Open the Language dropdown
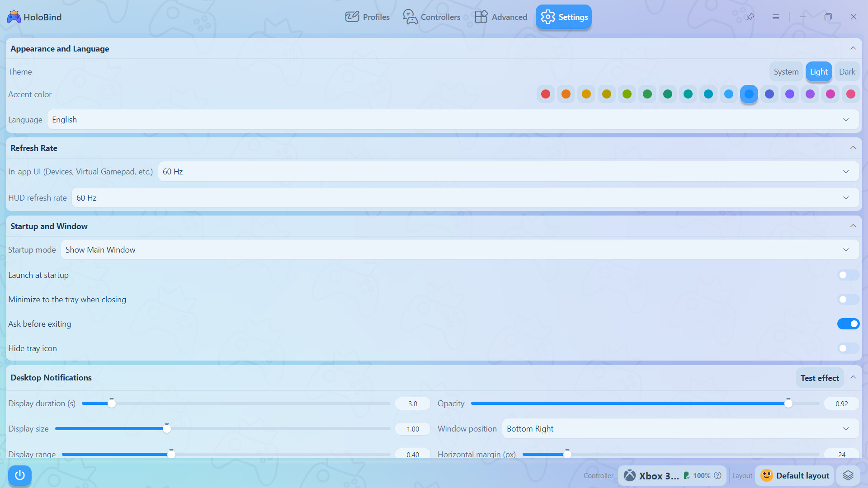The height and width of the screenshot is (488, 868). (453, 120)
